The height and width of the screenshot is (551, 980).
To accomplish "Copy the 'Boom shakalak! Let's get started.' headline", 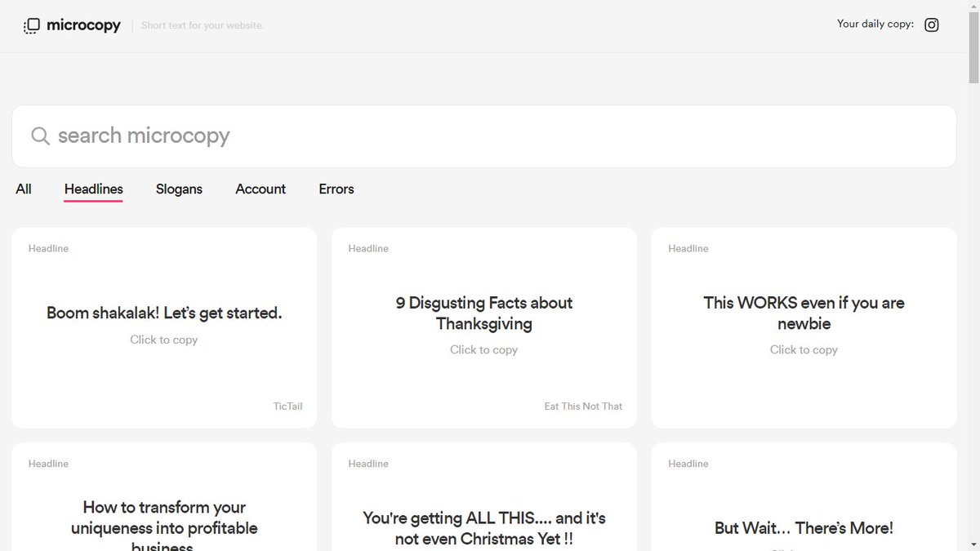I will click(x=163, y=313).
